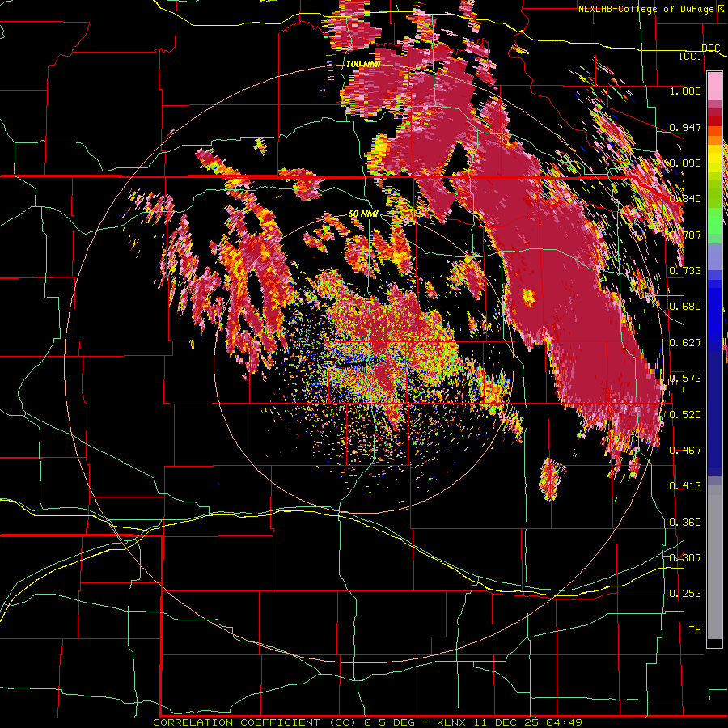Select the 0.467 color scale value
This screenshot has width=728, height=728.
[685, 451]
